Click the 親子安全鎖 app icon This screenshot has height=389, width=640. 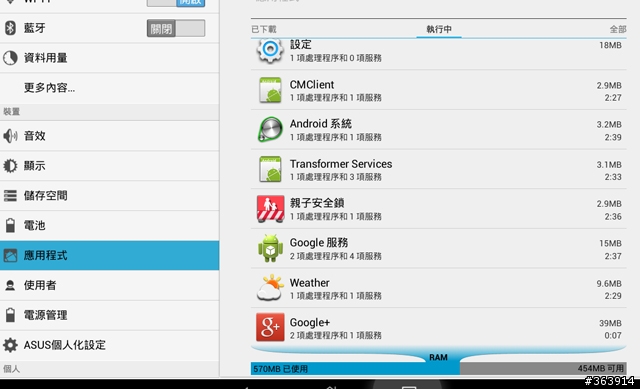(270, 209)
